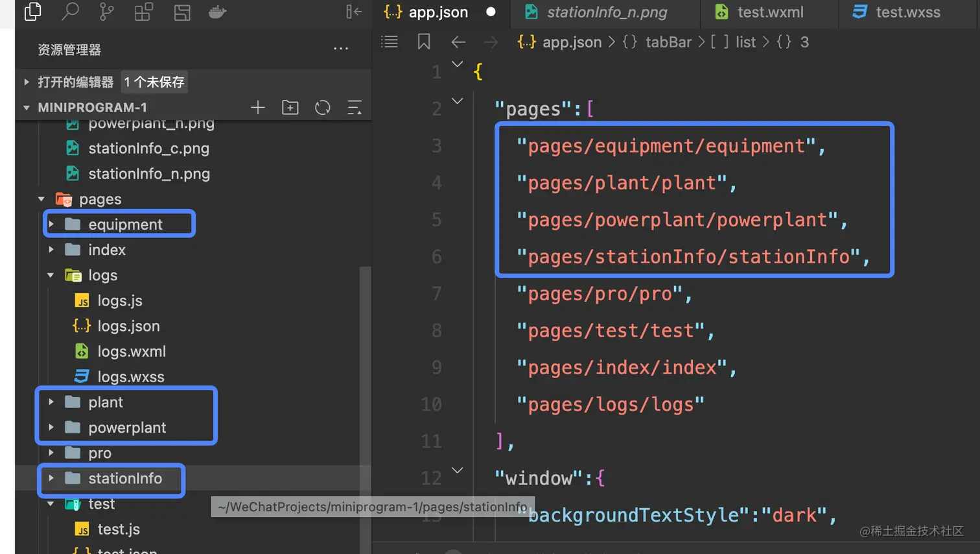The width and height of the screenshot is (980, 554).
Task: Click the "pages/index/index" code line
Action: click(x=627, y=368)
